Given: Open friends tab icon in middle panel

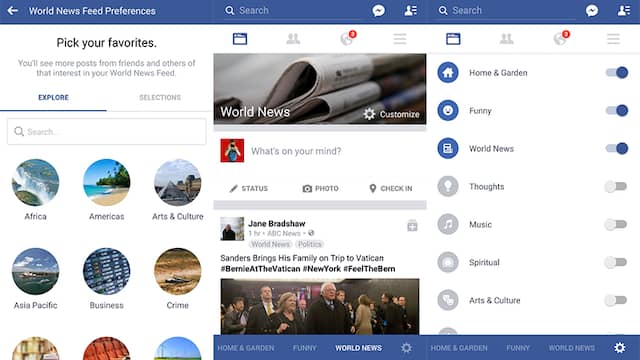Looking at the screenshot, I should pyautogui.click(x=293, y=39).
